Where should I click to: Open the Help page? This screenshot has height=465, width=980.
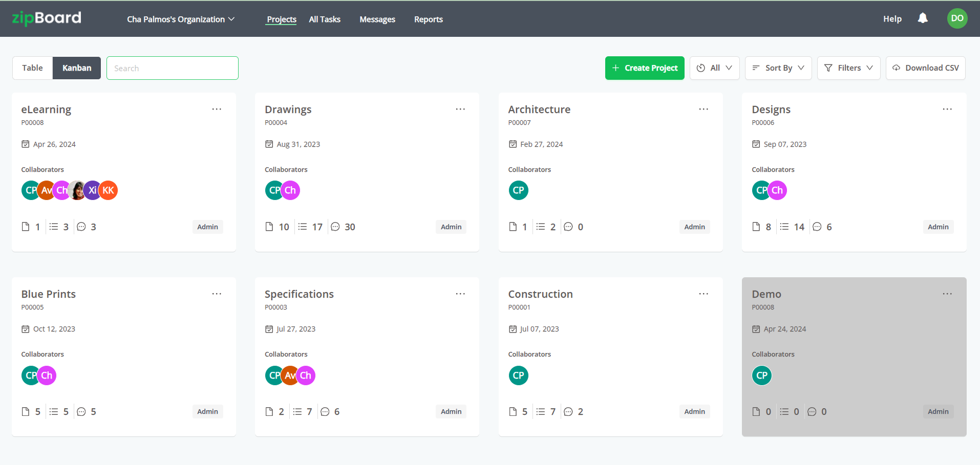pos(892,18)
